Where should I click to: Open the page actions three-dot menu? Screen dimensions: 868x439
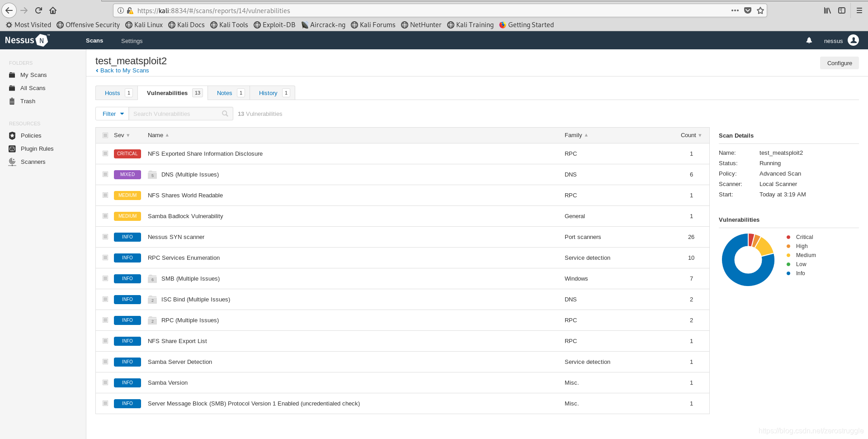click(x=735, y=10)
